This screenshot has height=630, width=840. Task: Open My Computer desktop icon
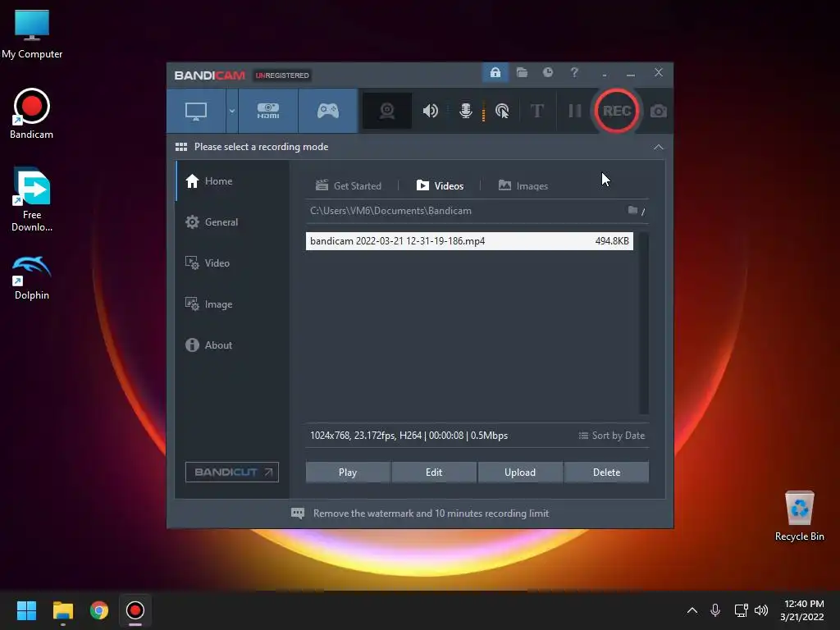[x=32, y=34]
